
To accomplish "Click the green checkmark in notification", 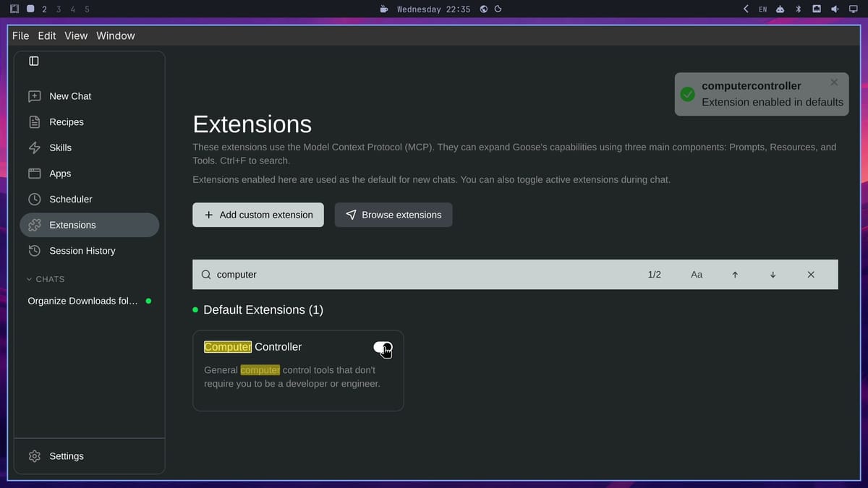I will [688, 94].
